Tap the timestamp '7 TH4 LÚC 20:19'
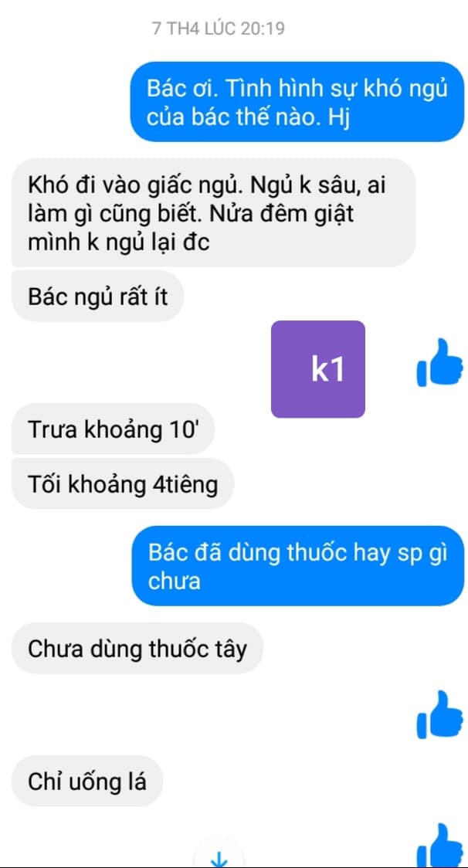468x868 pixels. point(219,29)
